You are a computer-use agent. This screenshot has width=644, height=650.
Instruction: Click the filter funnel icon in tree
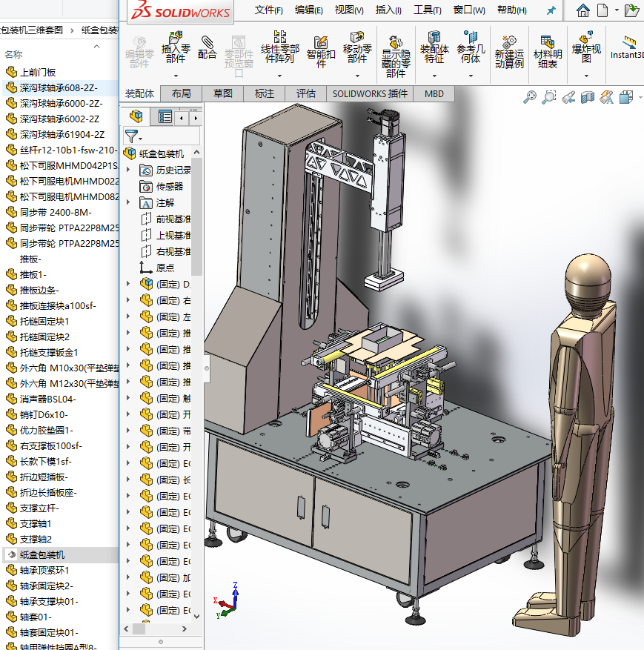[133, 136]
